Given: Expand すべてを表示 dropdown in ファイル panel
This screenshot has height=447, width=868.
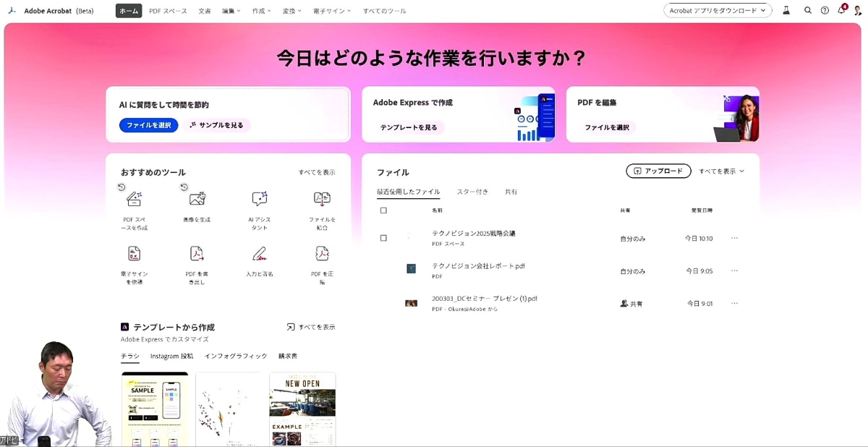Looking at the screenshot, I should pos(721,171).
